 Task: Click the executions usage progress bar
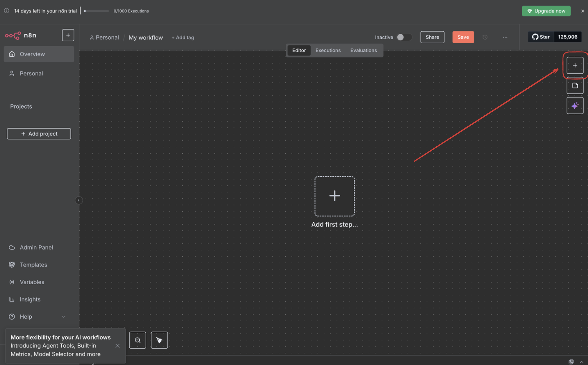tap(96, 11)
